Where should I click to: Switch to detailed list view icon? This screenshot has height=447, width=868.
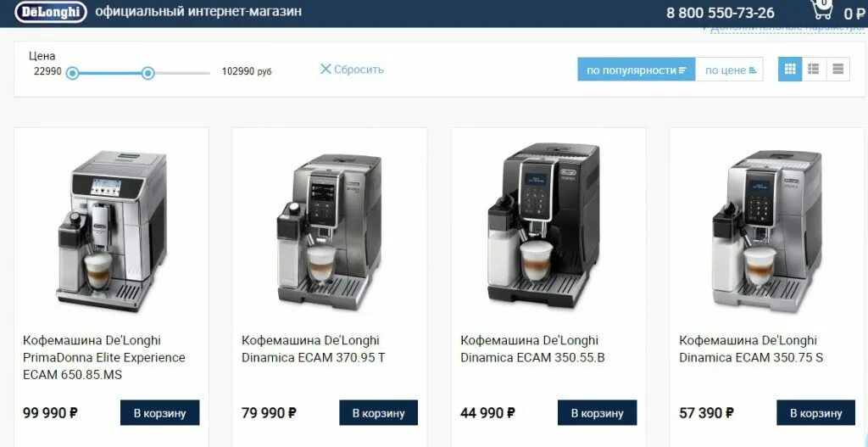click(814, 70)
